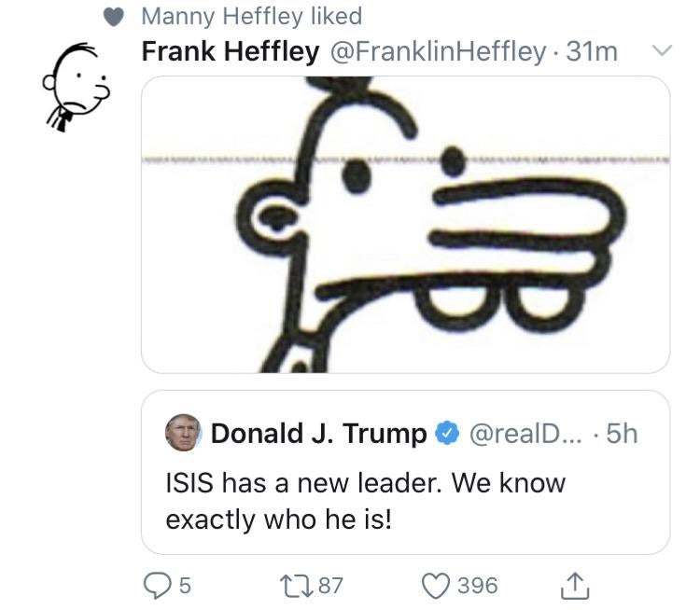The width and height of the screenshot is (700, 610).
Task: Click Donald J. Trump's small profile picture
Action: [x=183, y=433]
